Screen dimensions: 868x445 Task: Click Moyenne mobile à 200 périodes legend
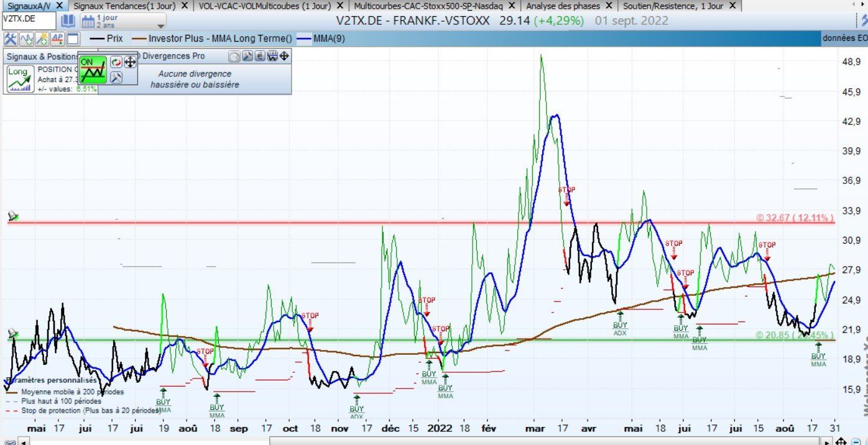(x=65, y=392)
